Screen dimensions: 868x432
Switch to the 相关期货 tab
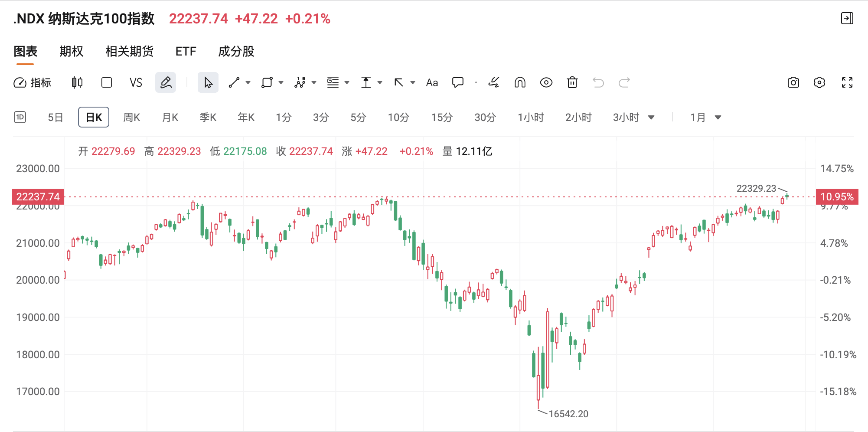click(x=130, y=52)
